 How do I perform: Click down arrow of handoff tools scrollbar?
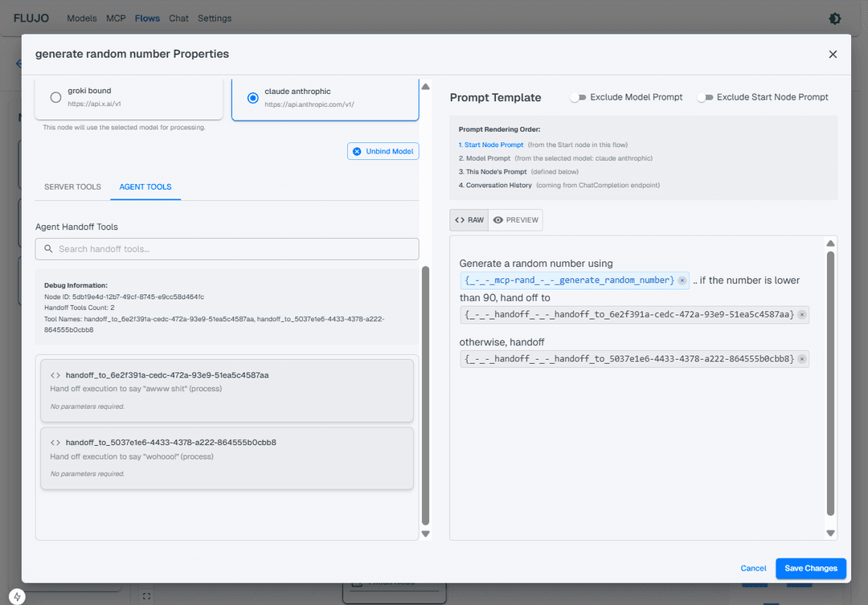[426, 534]
